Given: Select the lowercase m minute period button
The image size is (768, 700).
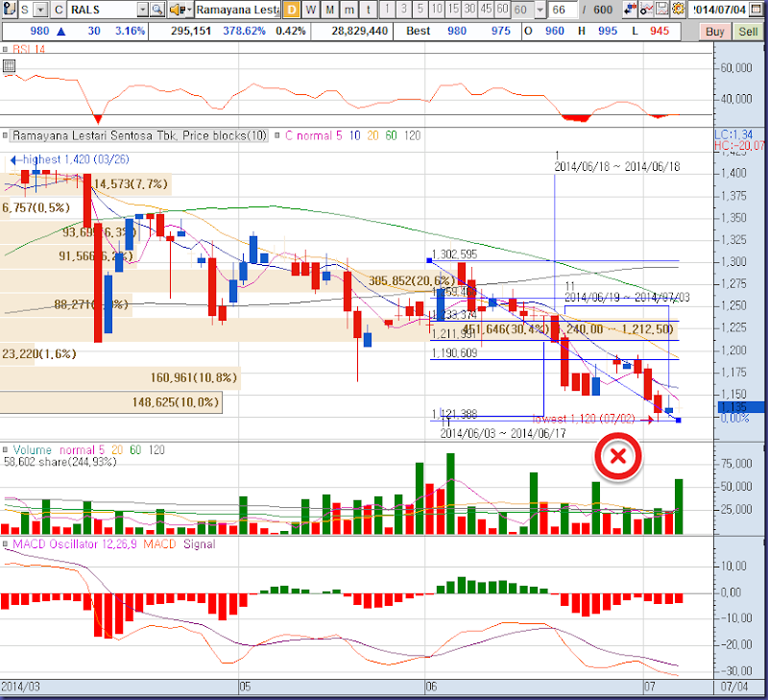Looking at the screenshot, I should 348,10.
